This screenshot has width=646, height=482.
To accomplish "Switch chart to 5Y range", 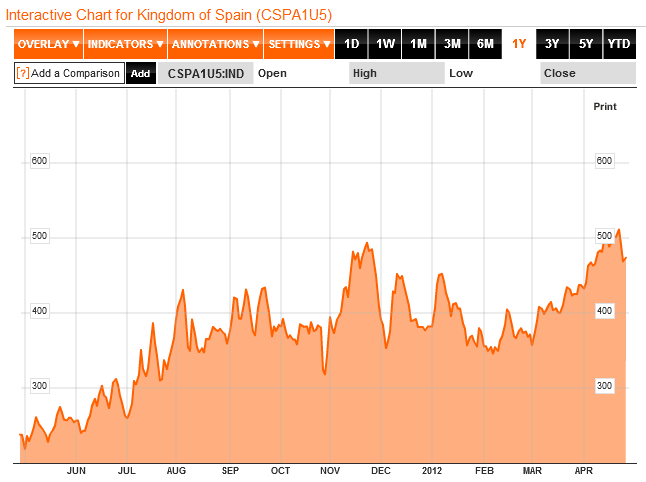I will point(585,44).
